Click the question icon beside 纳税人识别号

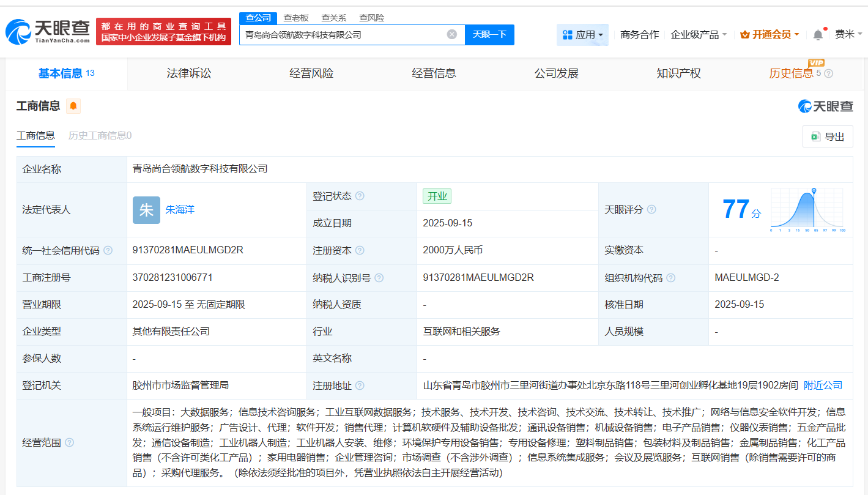(x=380, y=277)
